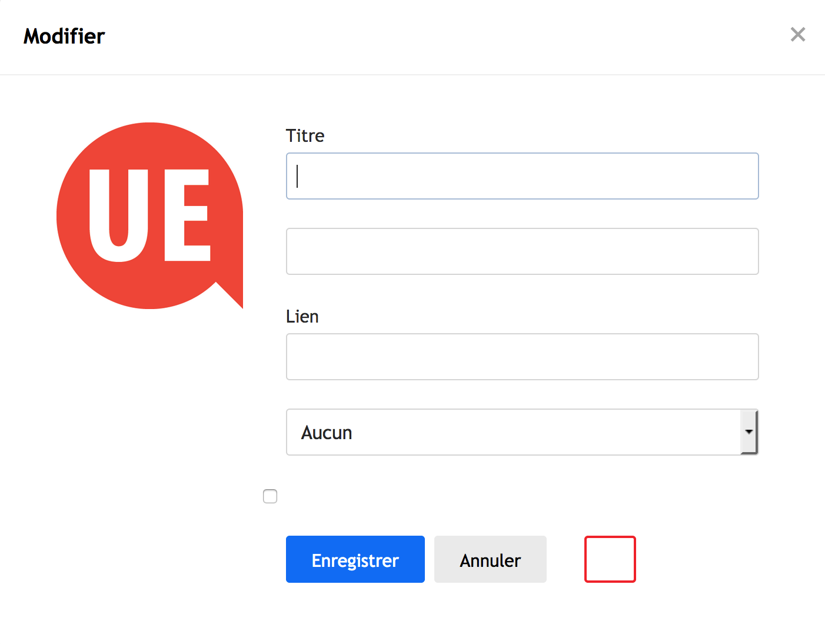Focus the Titre text field
The height and width of the screenshot is (644, 825).
point(522,176)
